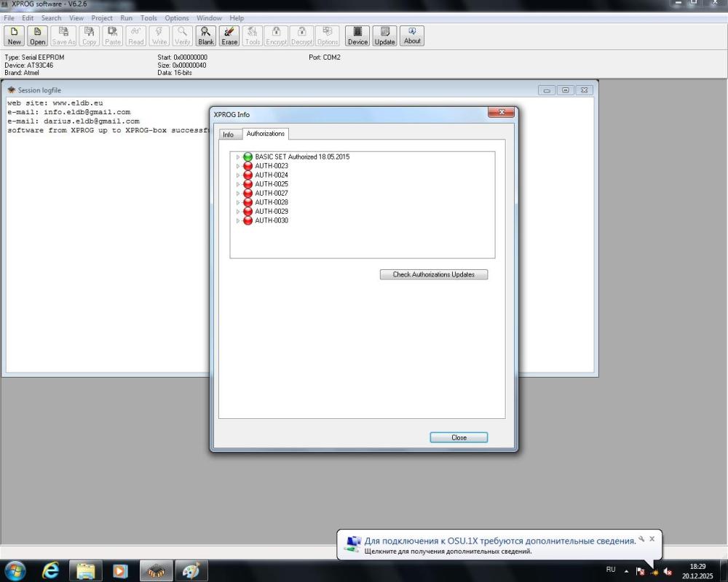This screenshot has width=728, height=582.
Task: Click the red icon next to AUTH-0027
Action: [248, 193]
